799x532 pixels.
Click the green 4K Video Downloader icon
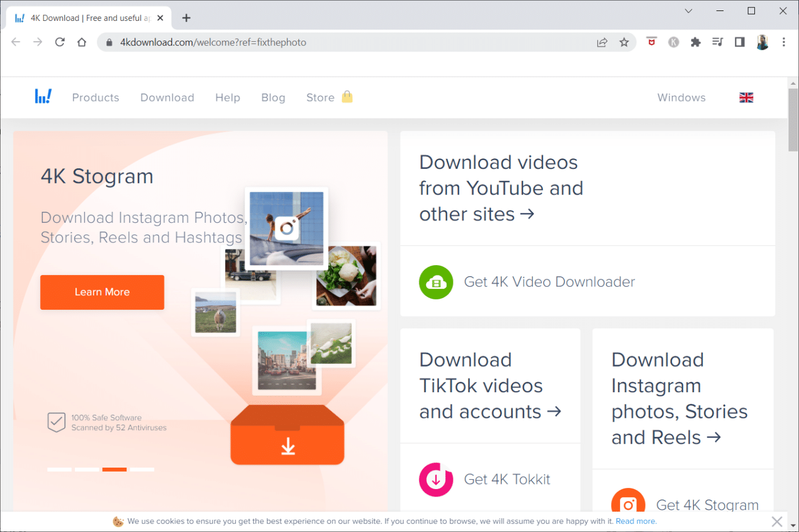click(436, 282)
